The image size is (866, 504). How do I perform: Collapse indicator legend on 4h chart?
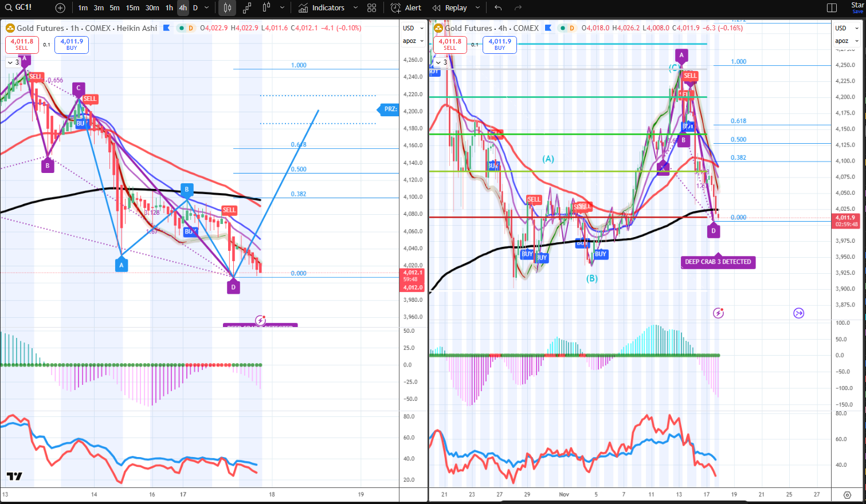(x=441, y=62)
